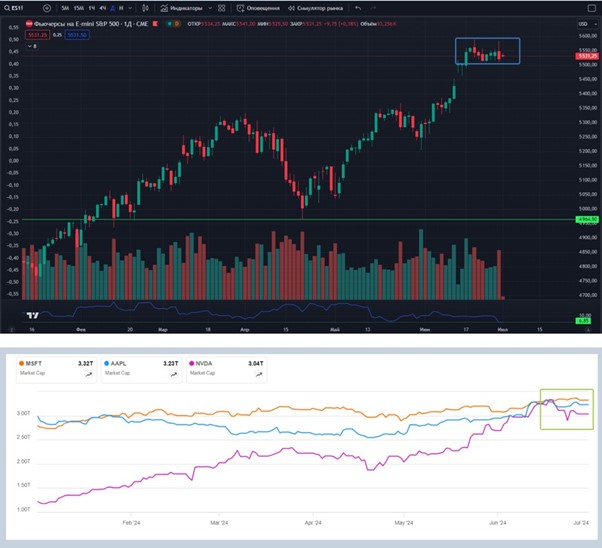The width and height of the screenshot is (602, 548).
Task: Open the ES1! symbol search
Action: coord(15,8)
